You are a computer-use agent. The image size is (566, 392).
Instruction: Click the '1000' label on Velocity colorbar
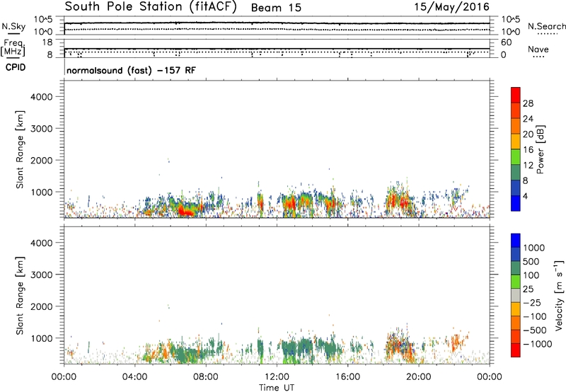tap(534, 248)
